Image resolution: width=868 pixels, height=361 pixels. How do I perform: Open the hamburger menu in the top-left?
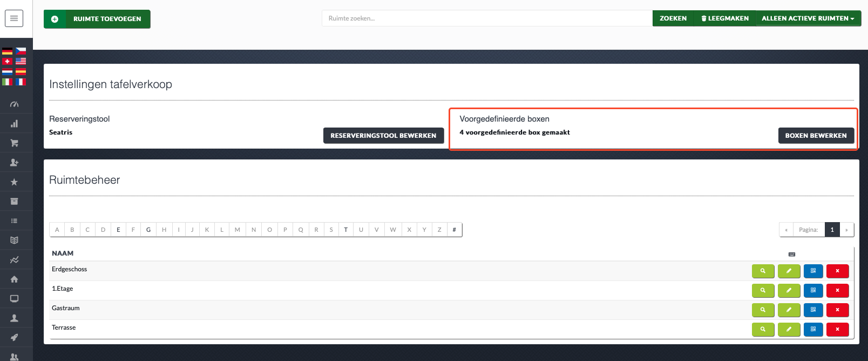point(14,18)
